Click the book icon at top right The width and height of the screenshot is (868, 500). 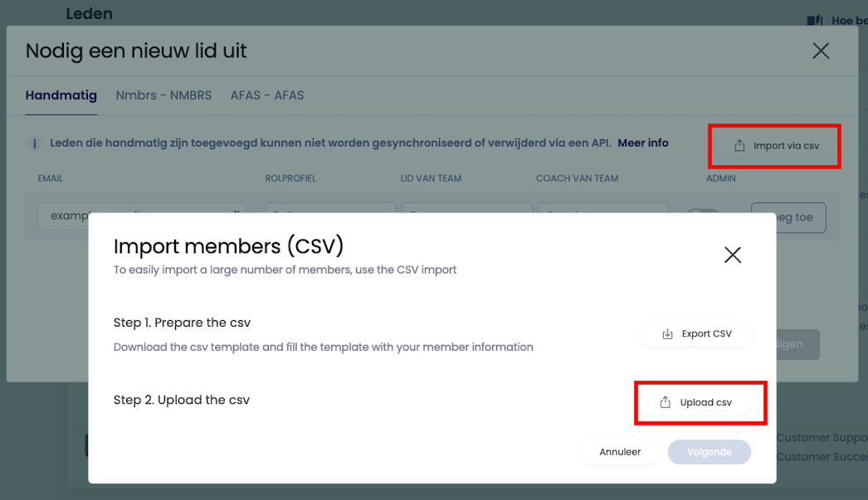click(814, 20)
